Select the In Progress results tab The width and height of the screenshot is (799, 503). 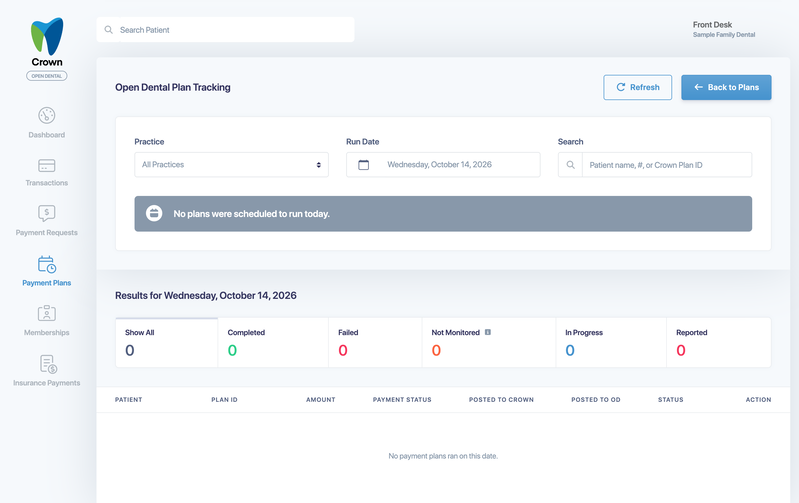[611, 342]
